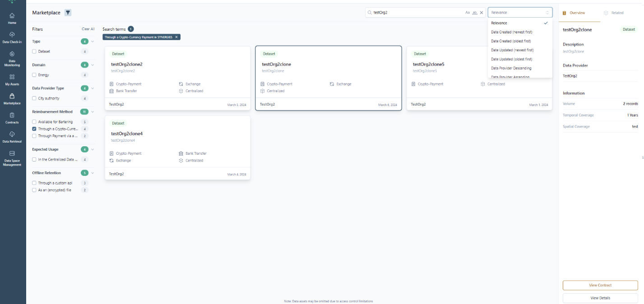This screenshot has width=644, height=304.
Task: Clear the search box with X icon
Action: (x=482, y=13)
